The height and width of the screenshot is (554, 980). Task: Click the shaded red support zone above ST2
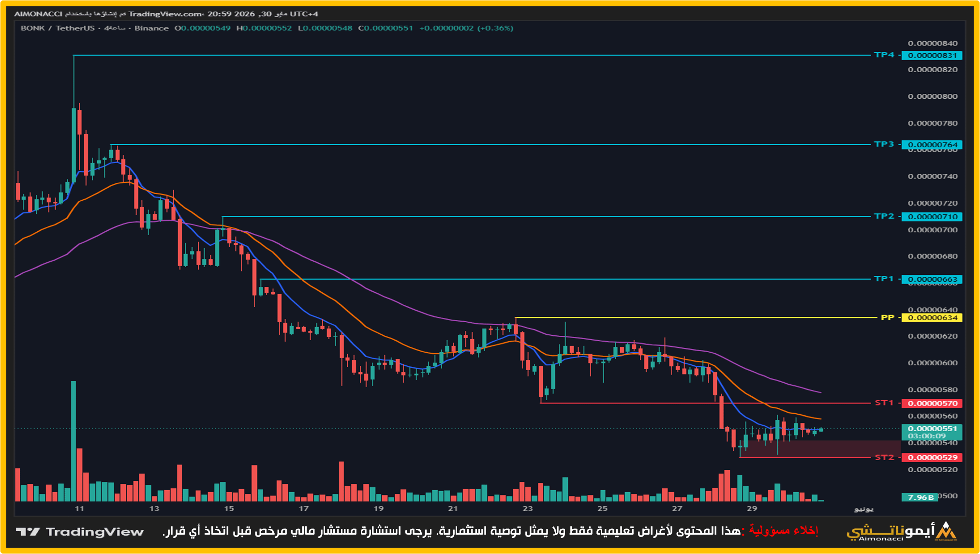(x=820, y=449)
